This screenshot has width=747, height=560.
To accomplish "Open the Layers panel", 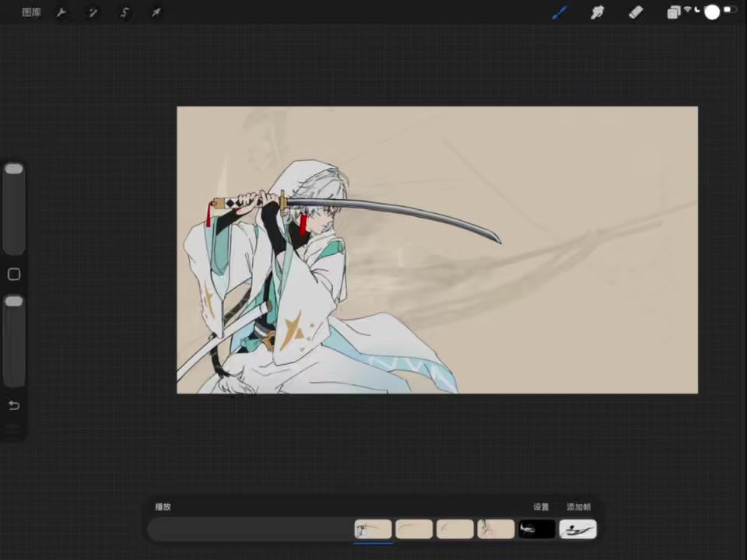I will tap(674, 12).
